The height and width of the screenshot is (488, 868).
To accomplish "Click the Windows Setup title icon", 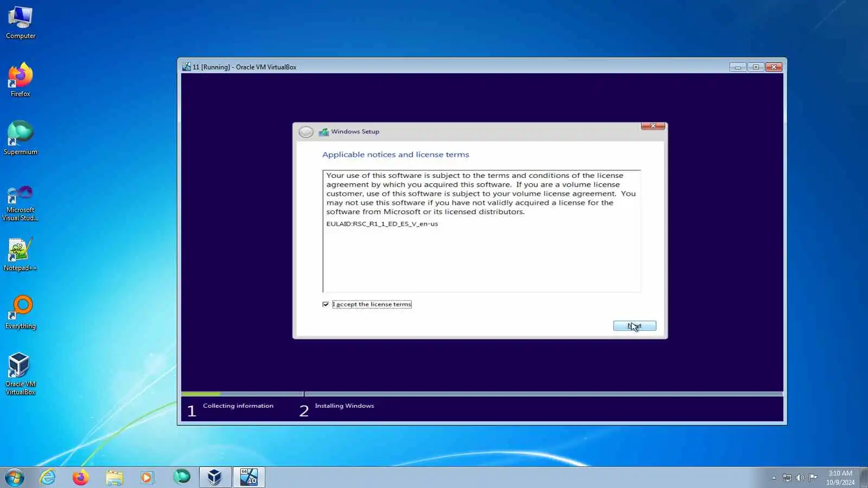I will (324, 132).
